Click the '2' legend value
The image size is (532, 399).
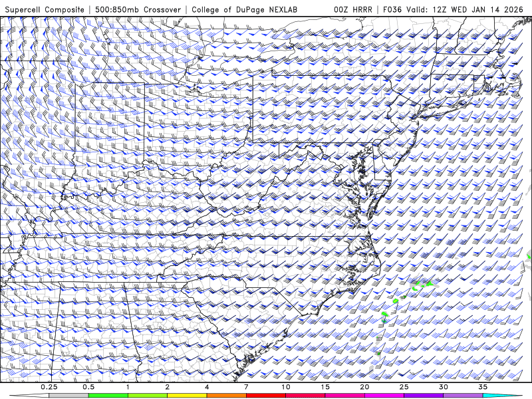click(x=168, y=387)
